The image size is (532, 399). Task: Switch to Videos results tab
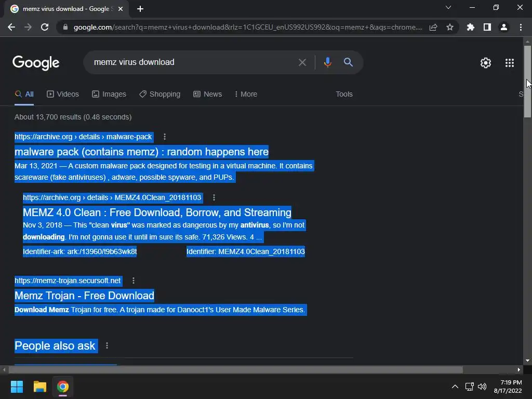(x=63, y=95)
